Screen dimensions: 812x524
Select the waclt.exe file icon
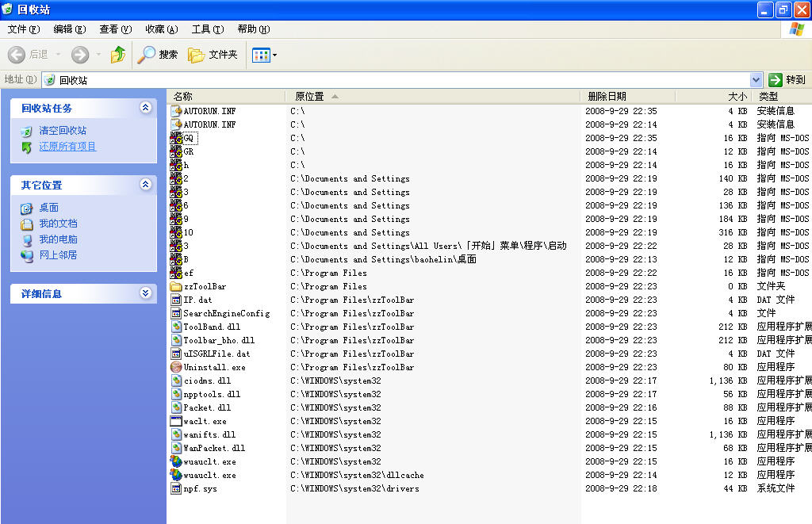(176, 421)
